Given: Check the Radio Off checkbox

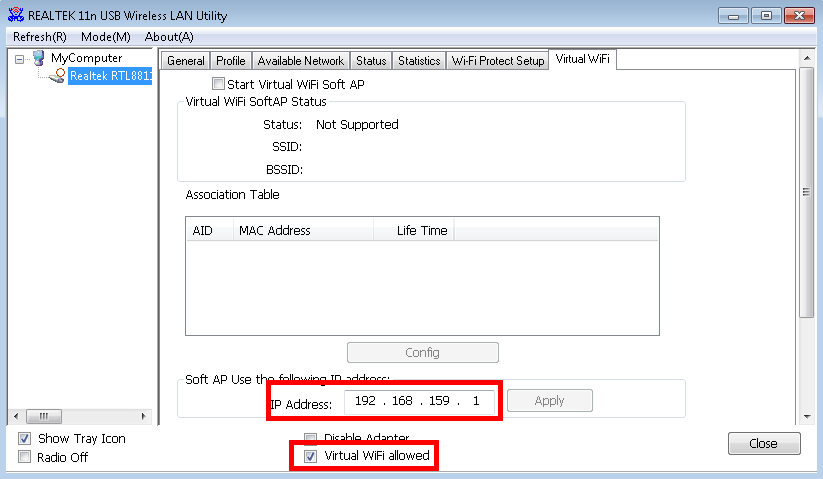Looking at the screenshot, I should [x=24, y=457].
